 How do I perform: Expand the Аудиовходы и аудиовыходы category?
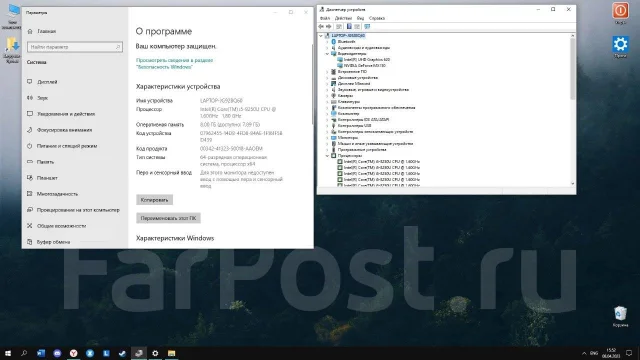[327, 48]
